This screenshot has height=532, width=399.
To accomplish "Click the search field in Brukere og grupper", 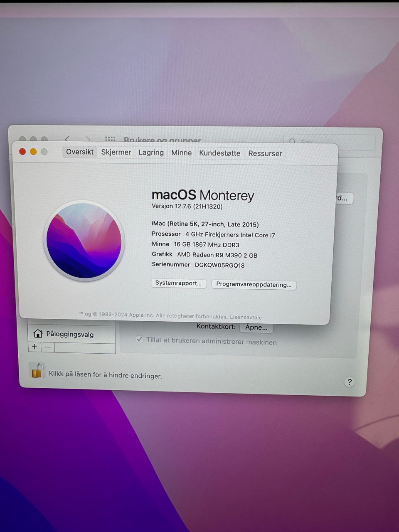I will tap(329, 142).
